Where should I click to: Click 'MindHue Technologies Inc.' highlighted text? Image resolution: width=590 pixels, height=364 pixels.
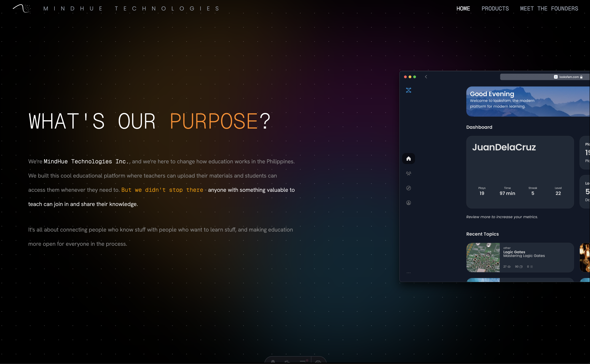(86, 162)
